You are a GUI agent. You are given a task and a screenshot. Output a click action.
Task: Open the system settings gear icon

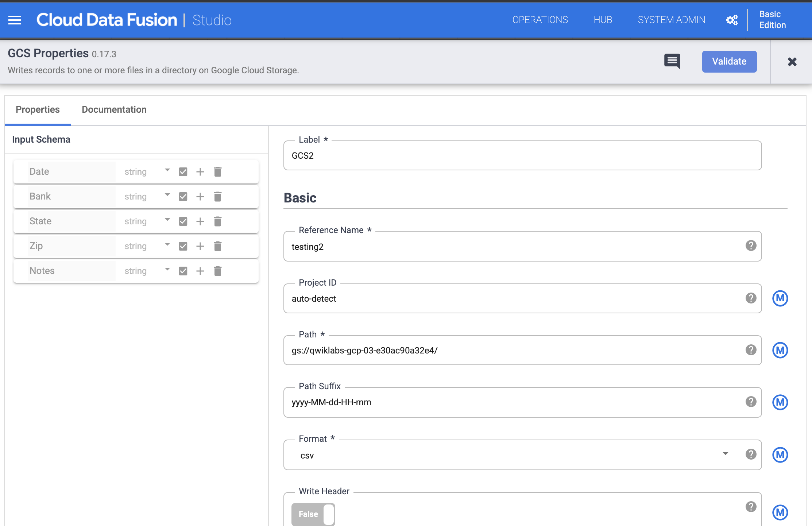click(x=732, y=20)
